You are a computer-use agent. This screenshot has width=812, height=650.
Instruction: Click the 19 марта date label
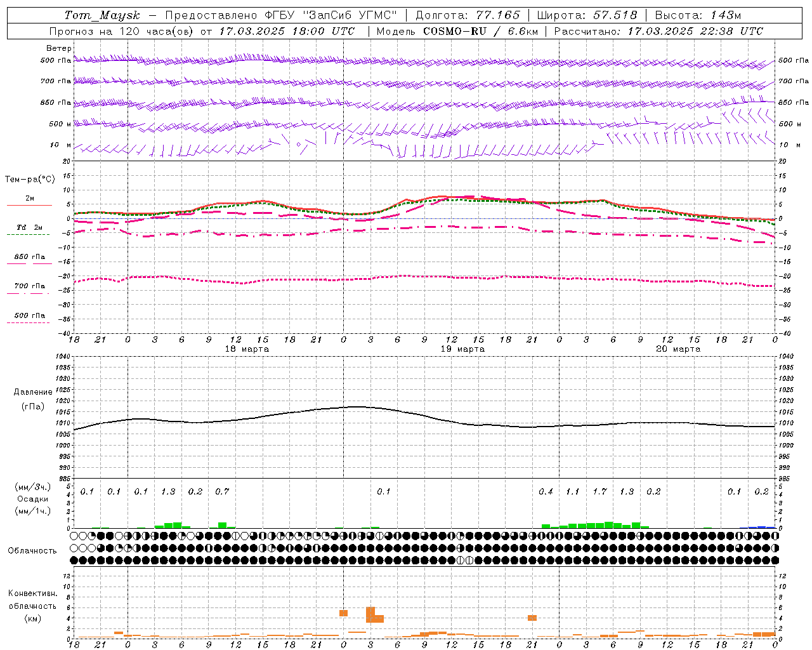tap(462, 349)
